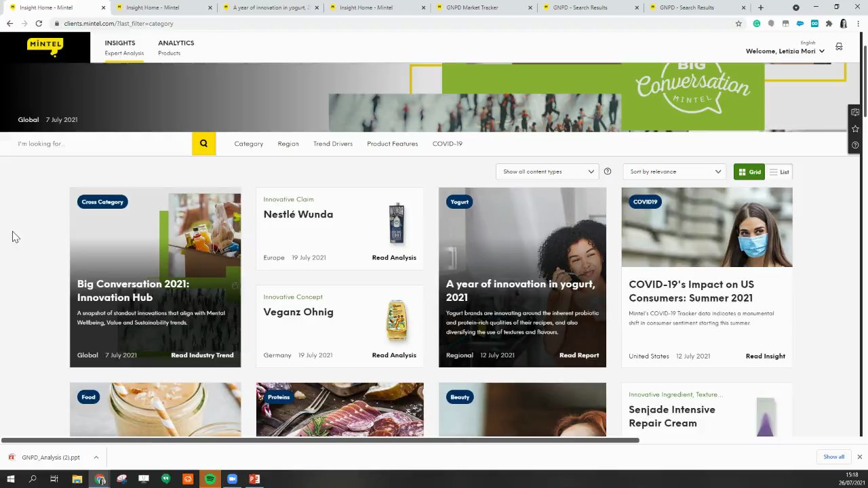
Task: Click Read Insight on COVID-19 Impact card
Action: 766,356
